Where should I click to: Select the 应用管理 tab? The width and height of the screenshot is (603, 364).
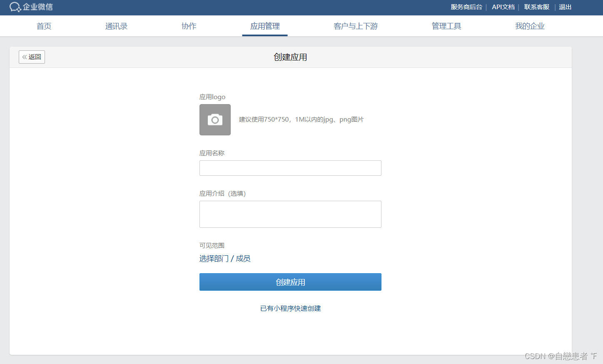[265, 26]
